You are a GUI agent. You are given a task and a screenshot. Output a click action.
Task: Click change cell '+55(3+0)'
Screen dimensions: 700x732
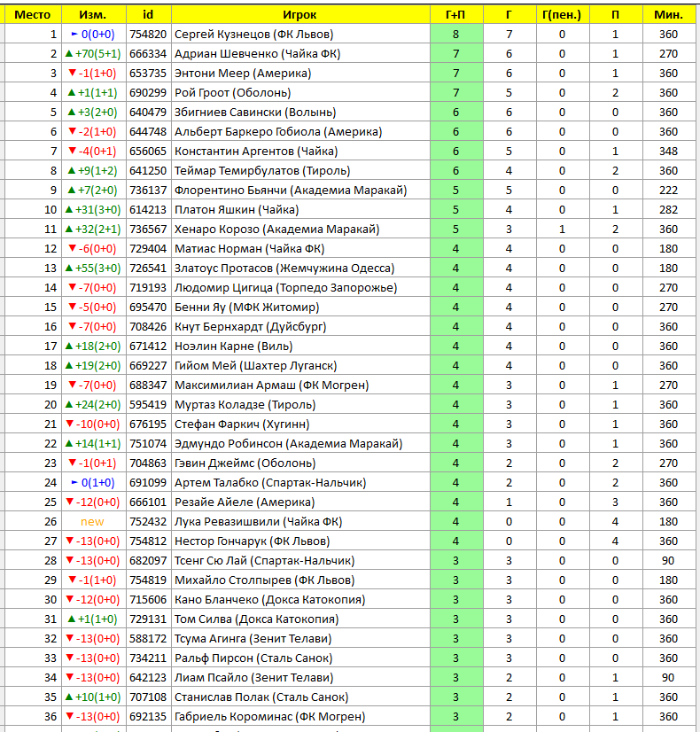(x=93, y=268)
